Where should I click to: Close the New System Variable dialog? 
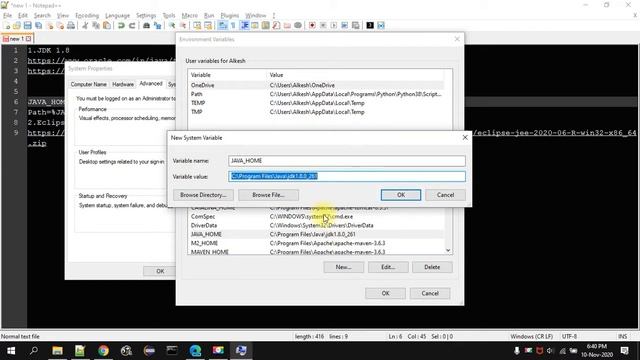coord(465,138)
